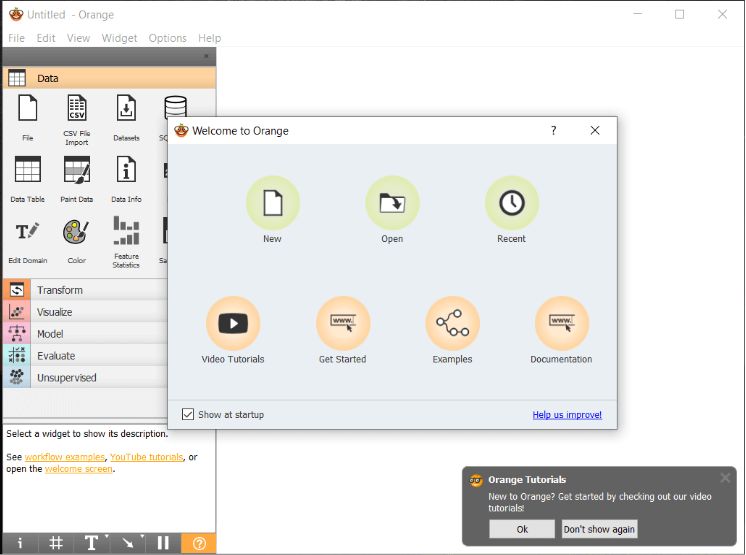Expand the Model category
Viewport: 746px width, 555px height.
pyautogui.click(x=86, y=333)
